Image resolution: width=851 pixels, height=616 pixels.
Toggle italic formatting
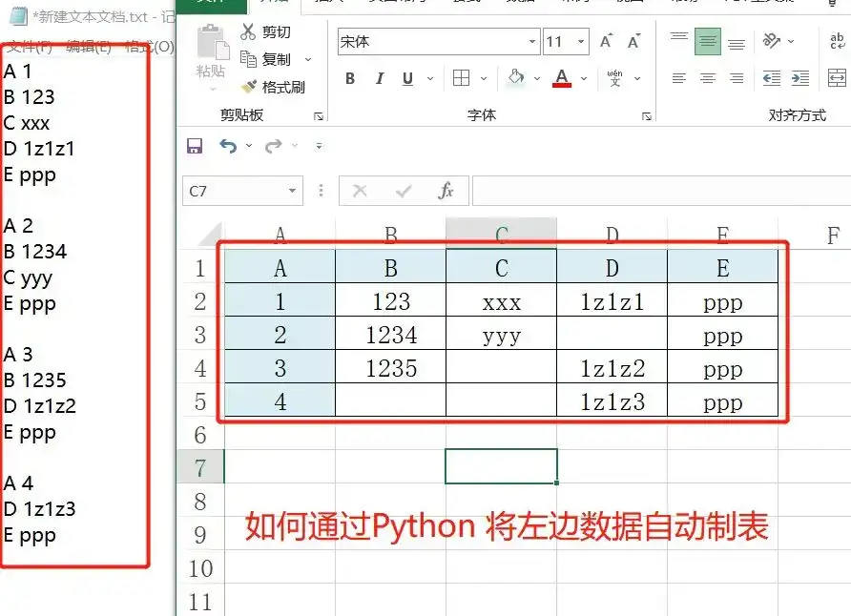(x=380, y=78)
